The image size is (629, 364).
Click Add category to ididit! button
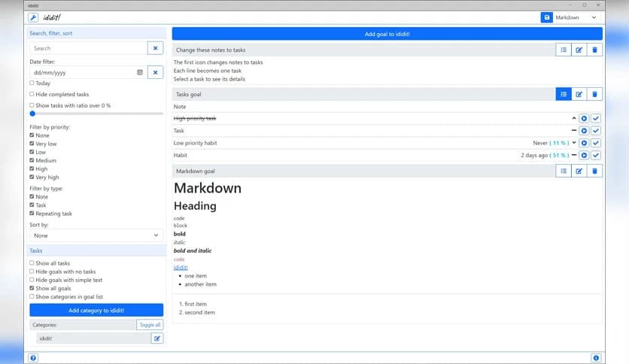point(96,311)
